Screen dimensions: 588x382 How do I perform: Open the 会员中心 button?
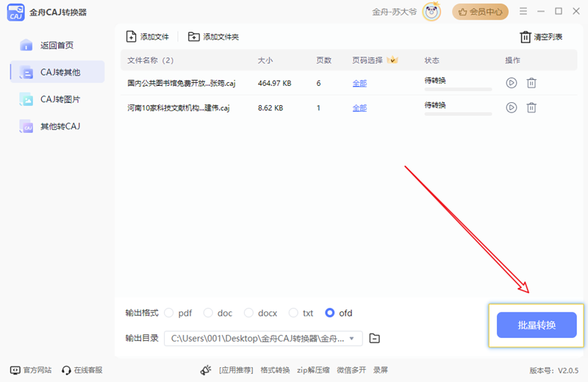pyautogui.click(x=480, y=11)
